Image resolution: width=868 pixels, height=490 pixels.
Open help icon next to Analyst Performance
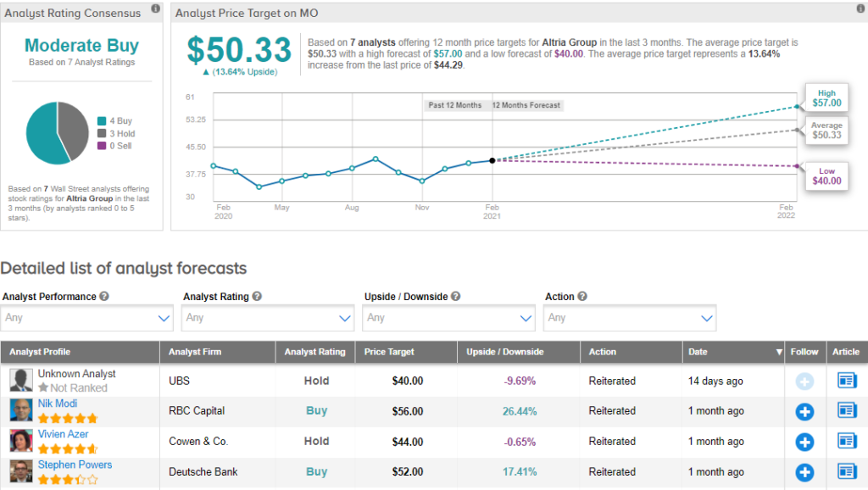click(104, 296)
